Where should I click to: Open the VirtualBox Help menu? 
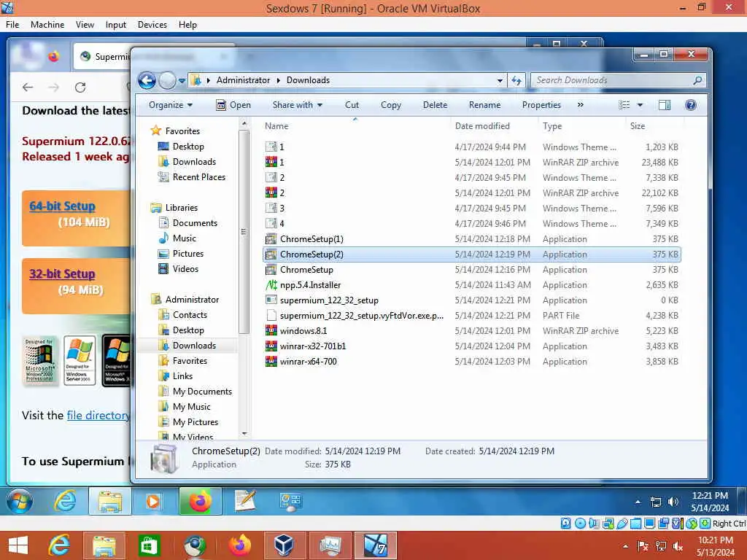[x=187, y=25]
